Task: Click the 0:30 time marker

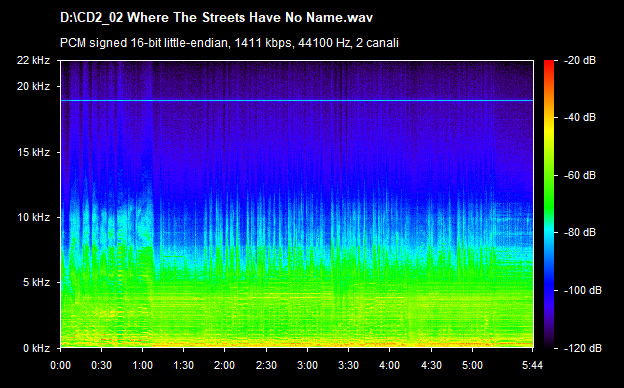Action: 101,365
